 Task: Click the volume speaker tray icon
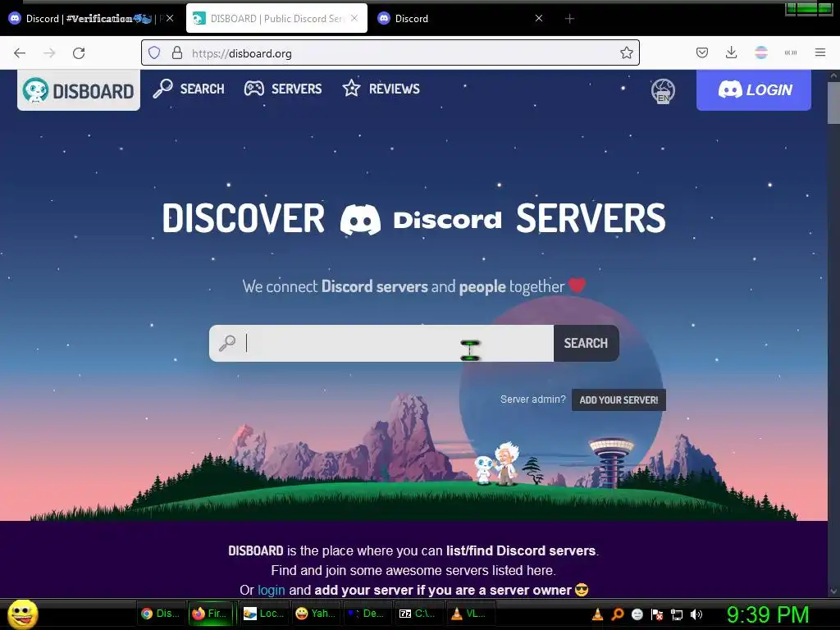click(696, 614)
